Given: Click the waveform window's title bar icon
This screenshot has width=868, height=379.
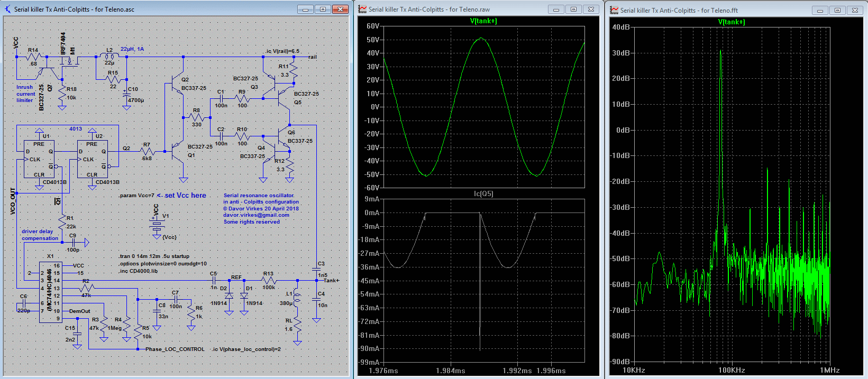Looking at the screenshot, I should pos(362,9).
